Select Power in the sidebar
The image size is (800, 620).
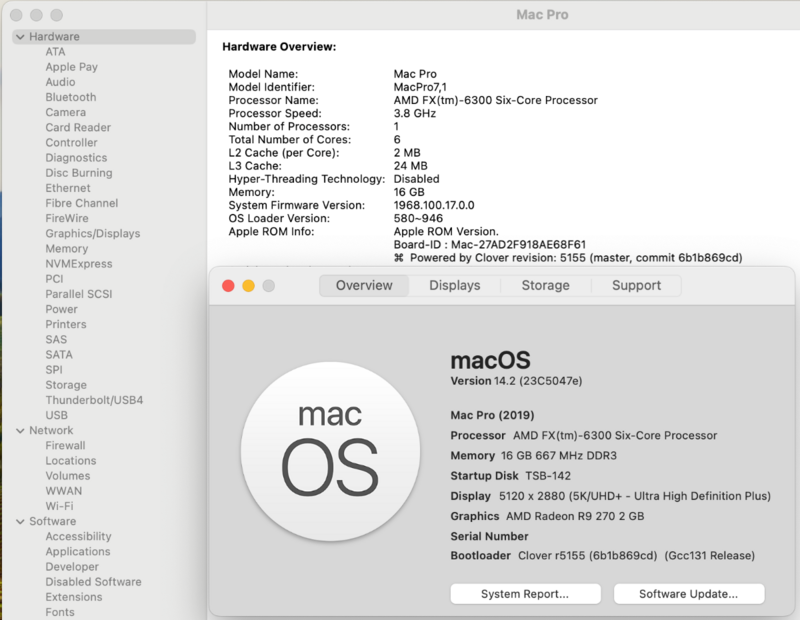point(61,309)
